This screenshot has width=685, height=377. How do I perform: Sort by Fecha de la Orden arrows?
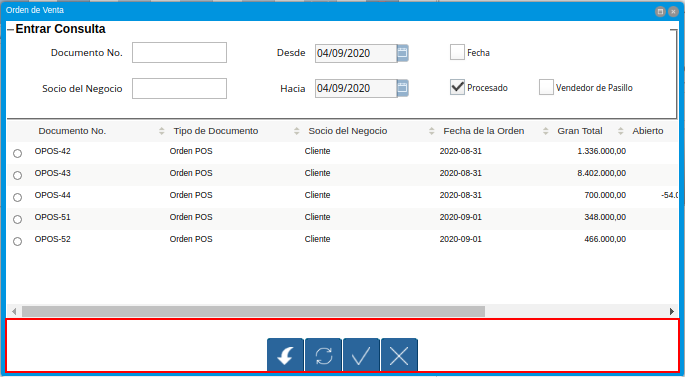pos(545,131)
